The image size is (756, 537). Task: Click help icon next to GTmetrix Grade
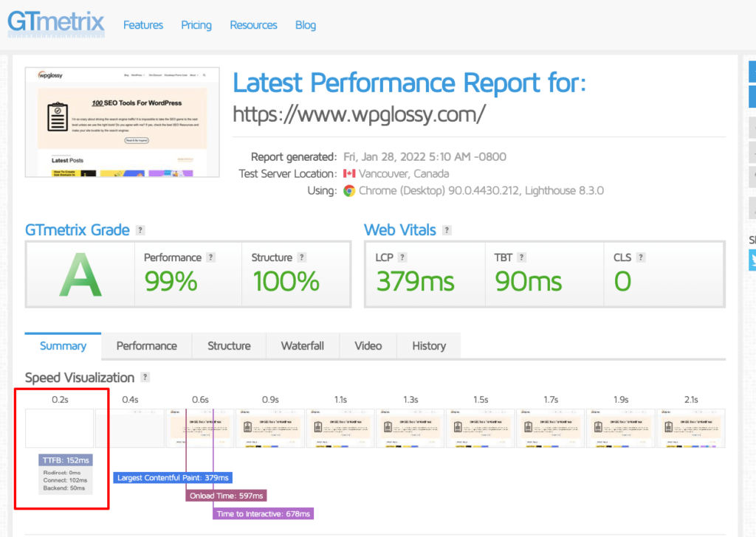click(140, 230)
